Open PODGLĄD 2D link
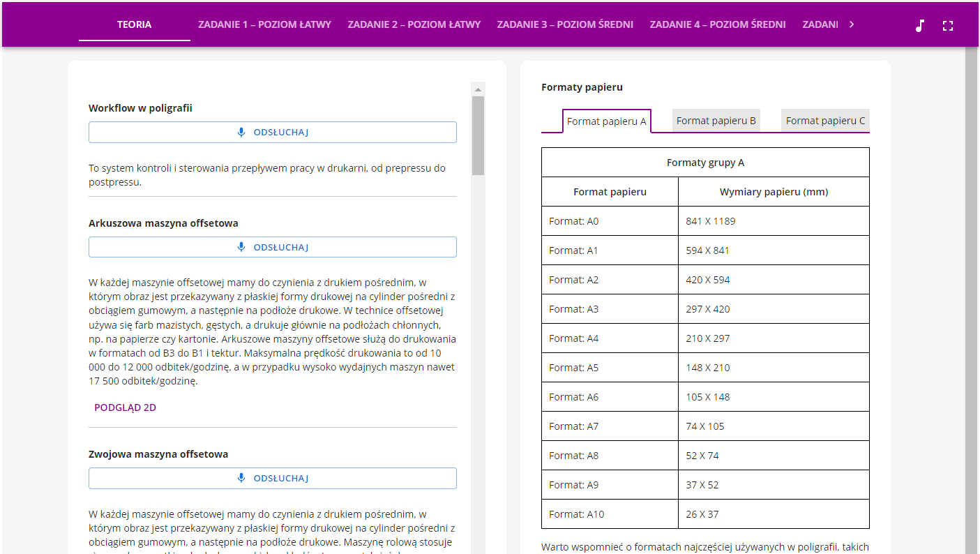980x554 pixels. [x=125, y=407]
